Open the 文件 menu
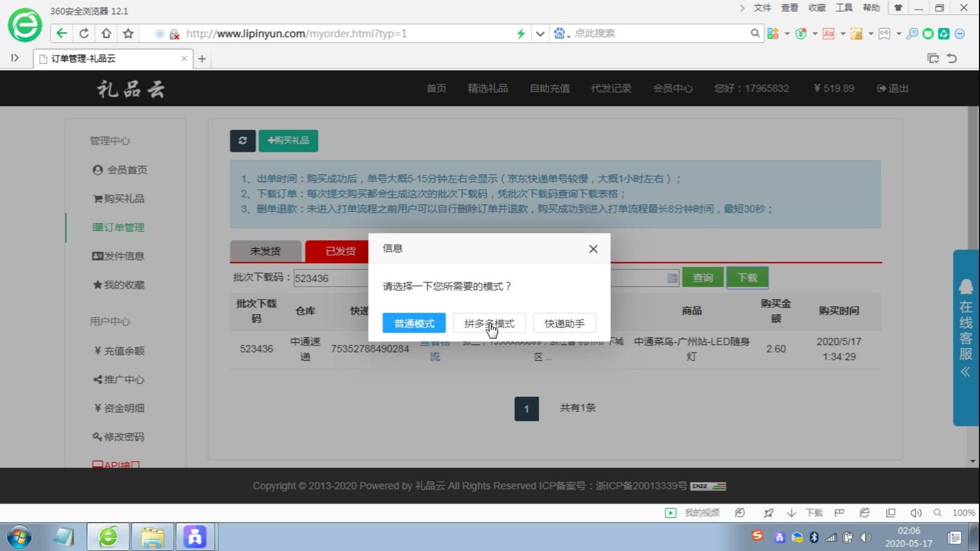Screen dimensions: 980x551 pyautogui.click(x=763, y=8)
